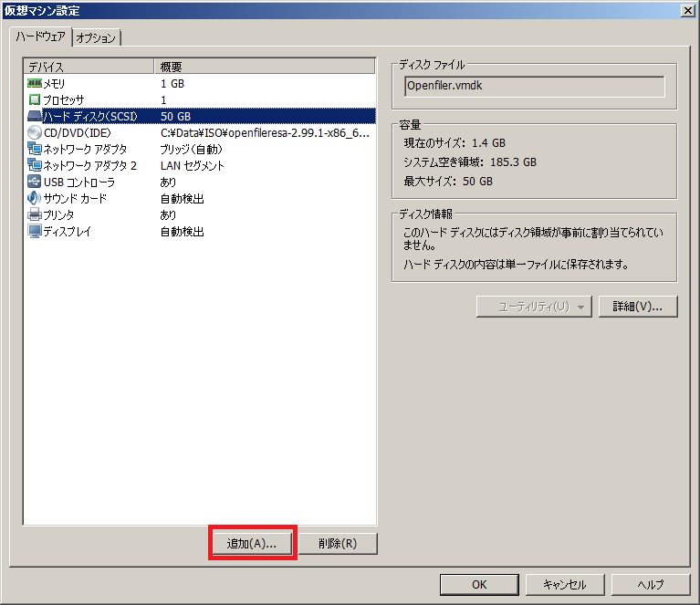Click the デバイス column header
The width and height of the screenshot is (700, 605).
click(89, 67)
